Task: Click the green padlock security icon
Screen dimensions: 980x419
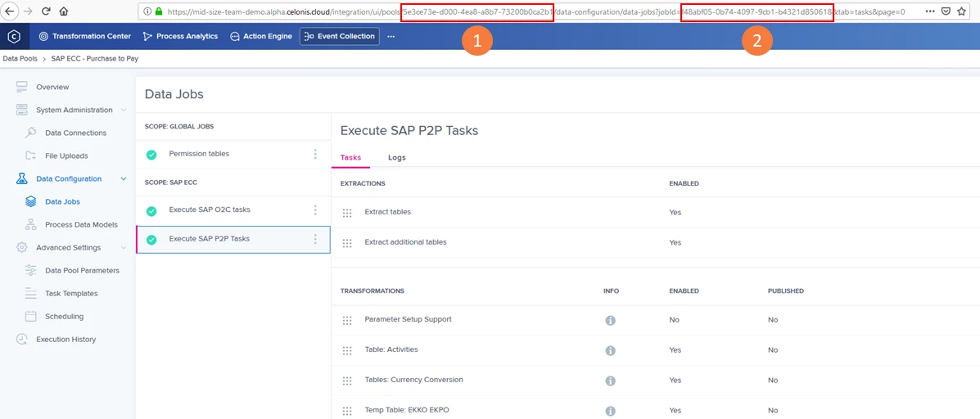Action: pos(159,11)
